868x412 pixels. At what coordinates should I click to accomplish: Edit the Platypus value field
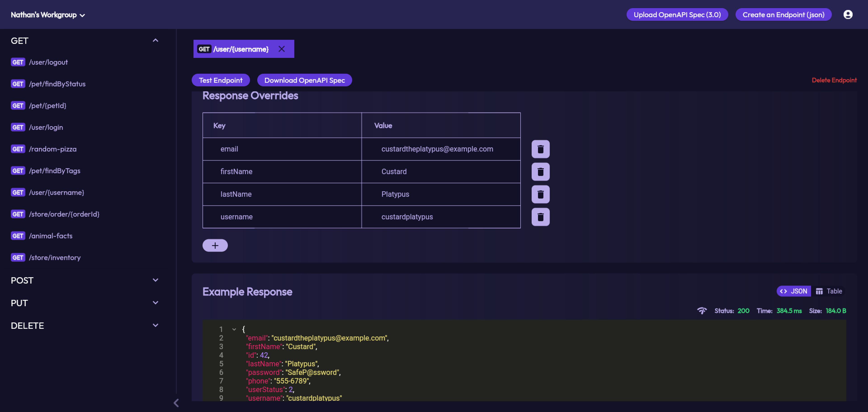(441, 194)
